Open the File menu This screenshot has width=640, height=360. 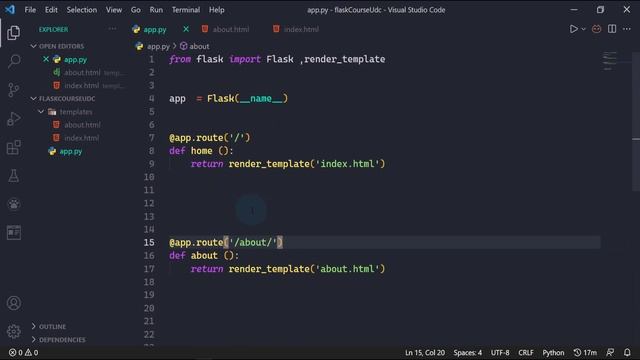(30, 9)
